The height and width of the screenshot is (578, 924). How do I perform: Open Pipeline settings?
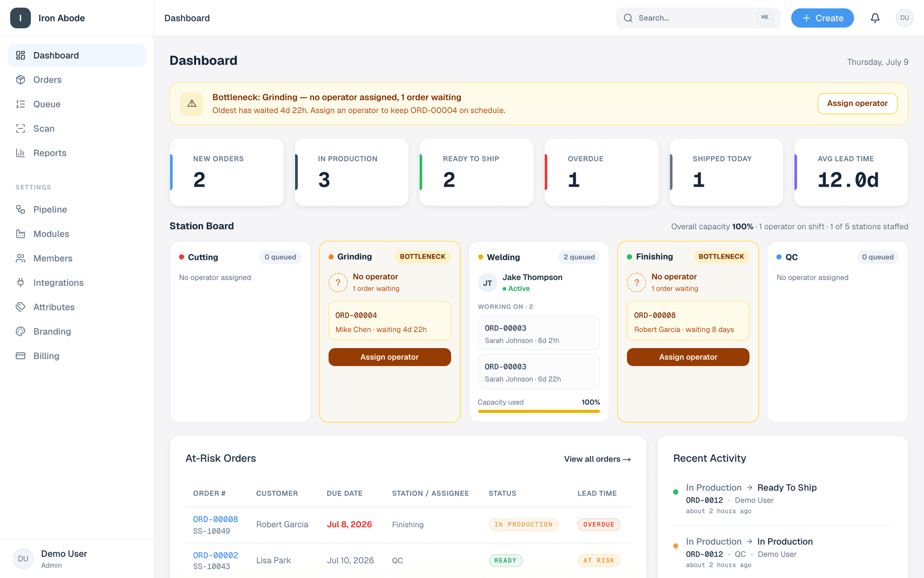pyautogui.click(x=77, y=209)
